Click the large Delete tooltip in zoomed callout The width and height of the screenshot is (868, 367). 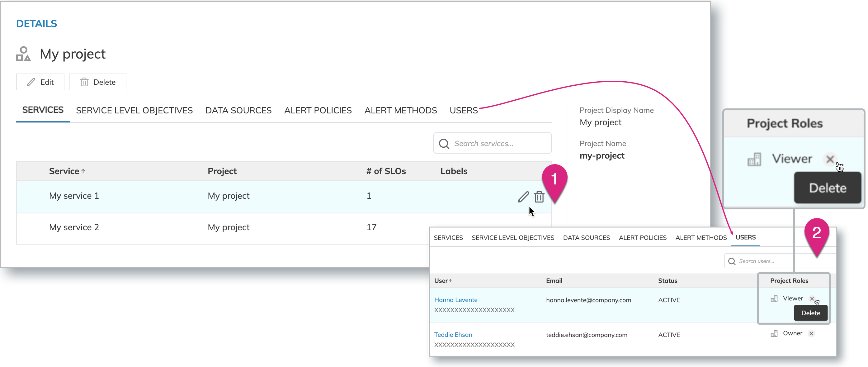point(828,188)
